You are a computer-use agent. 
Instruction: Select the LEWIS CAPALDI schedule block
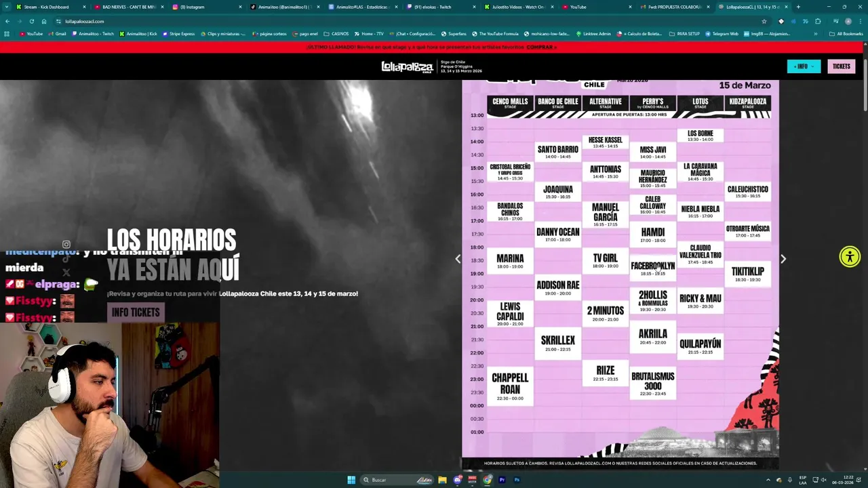pos(510,314)
